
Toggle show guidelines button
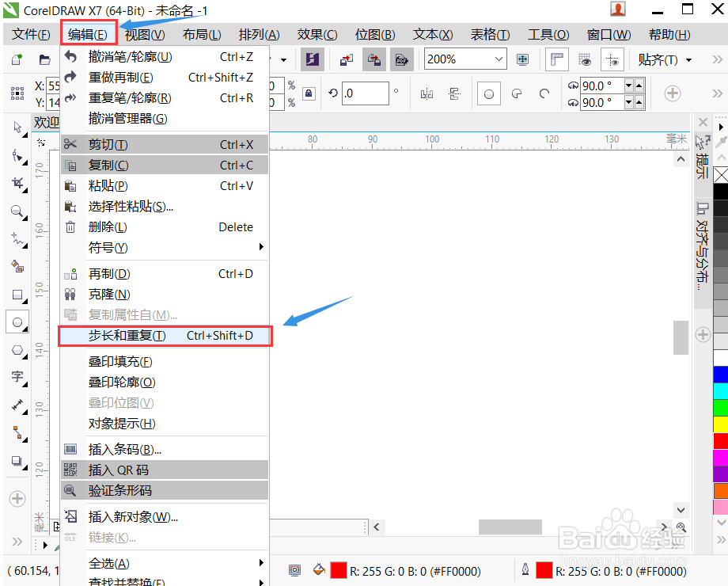pyautogui.click(x=612, y=59)
